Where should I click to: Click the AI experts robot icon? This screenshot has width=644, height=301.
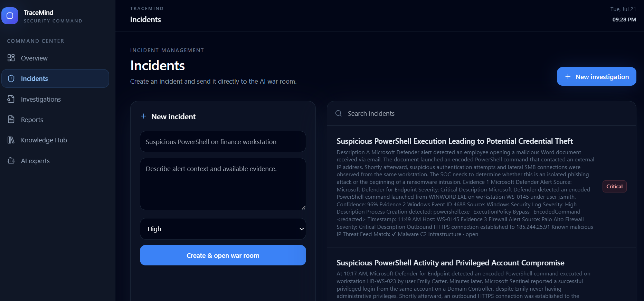tap(11, 161)
